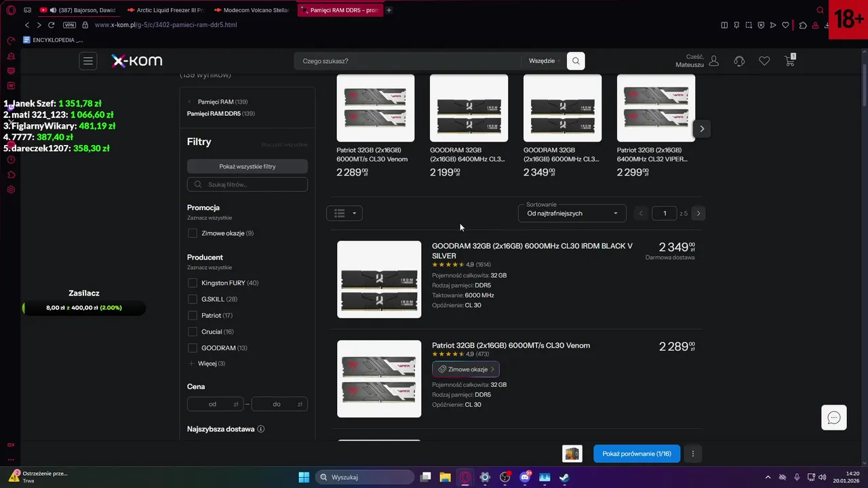Open the Opera ad blocker shield icon
The width and height of the screenshot is (868, 488).
click(x=761, y=25)
